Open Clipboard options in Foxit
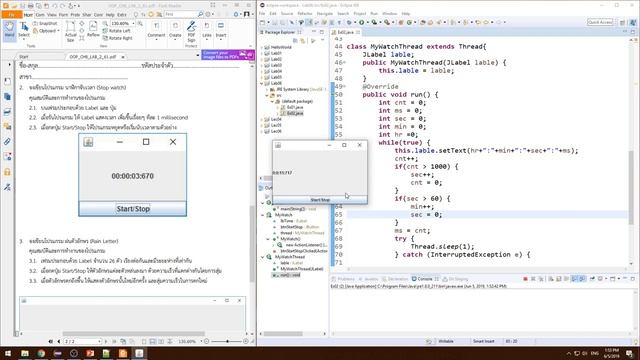Viewport: 640px width, 360px height. (x=47, y=31)
